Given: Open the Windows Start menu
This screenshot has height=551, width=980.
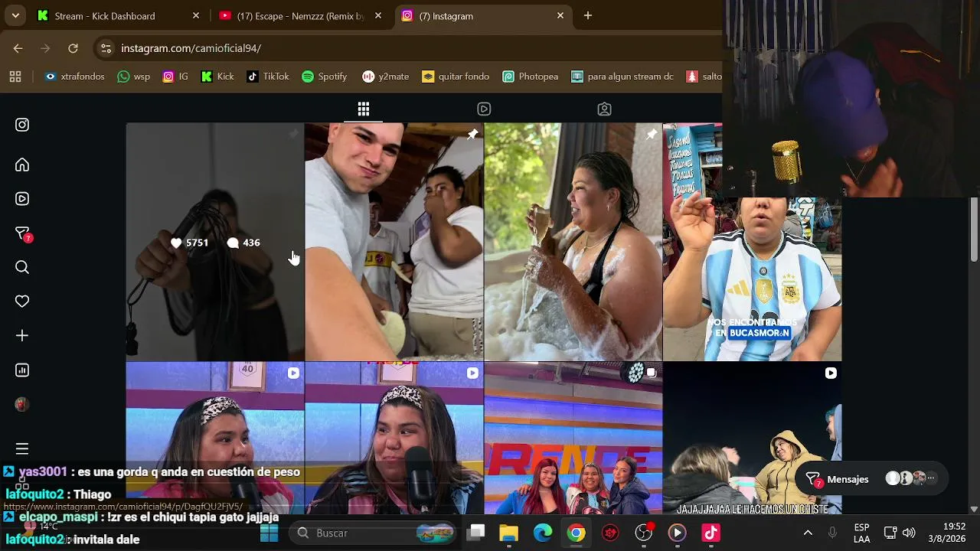Looking at the screenshot, I should click(x=269, y=533).
